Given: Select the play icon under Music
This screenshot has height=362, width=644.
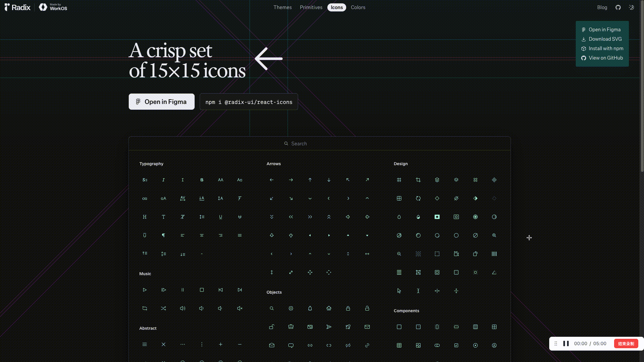Looking at the screenshot, I should [145, 290].
